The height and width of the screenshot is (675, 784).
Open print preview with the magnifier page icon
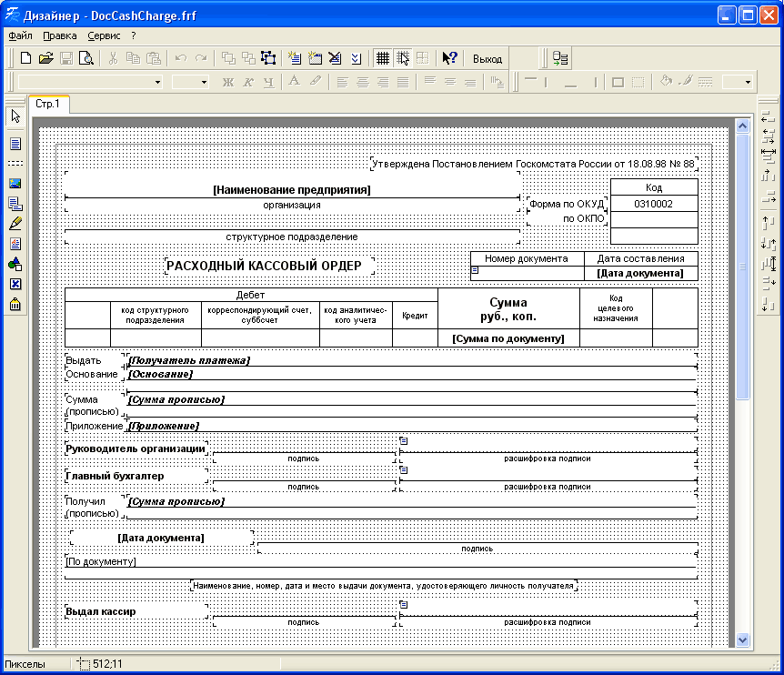(86, 58)
